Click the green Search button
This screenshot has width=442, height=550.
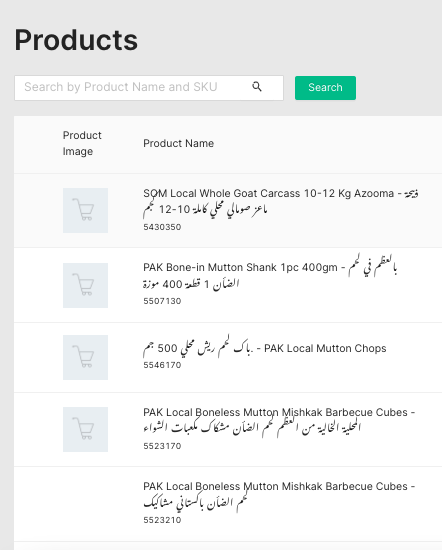click(325, 88)
